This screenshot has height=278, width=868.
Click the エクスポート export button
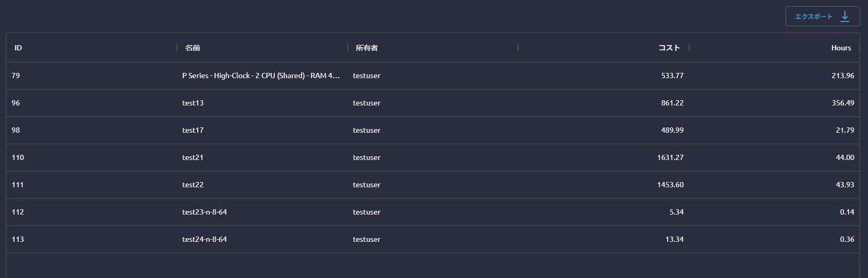[814, 16]
